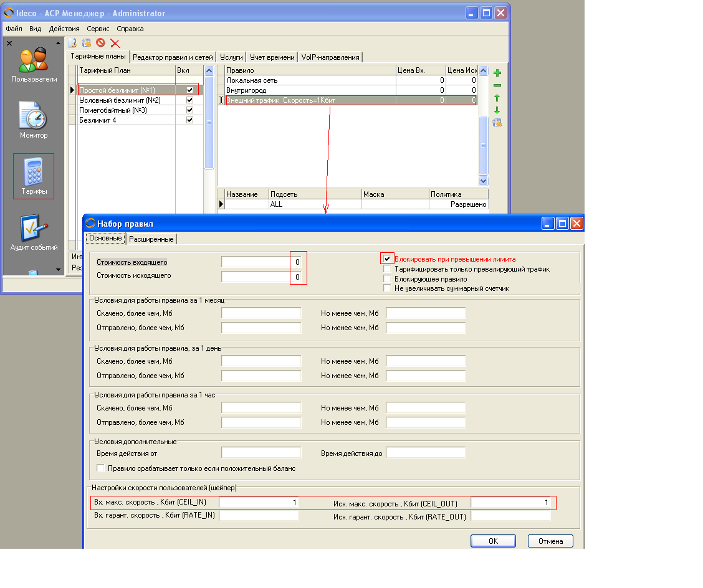Click the green plus add rule icon
Image resolution: width=703 pixels, height=588 pixels.
click(497, 73)
